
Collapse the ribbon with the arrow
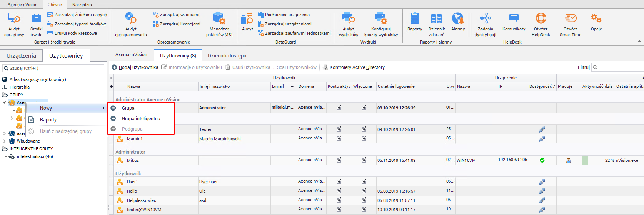(639, 42)
